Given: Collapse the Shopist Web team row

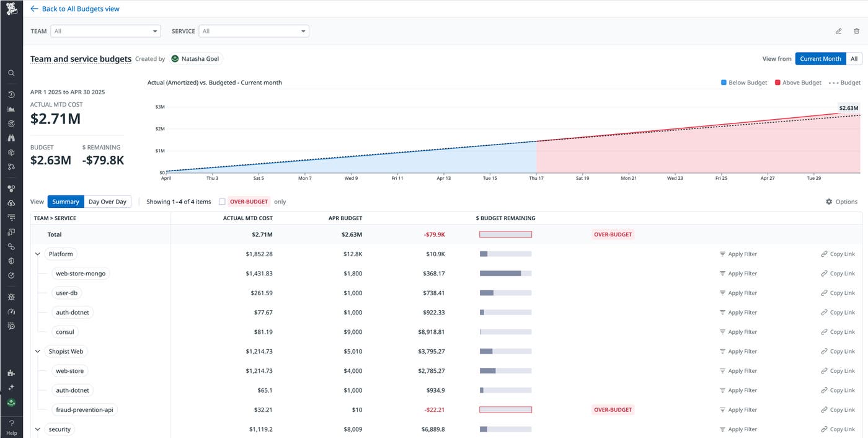Looking at the screenshot, I should point(38,351).
